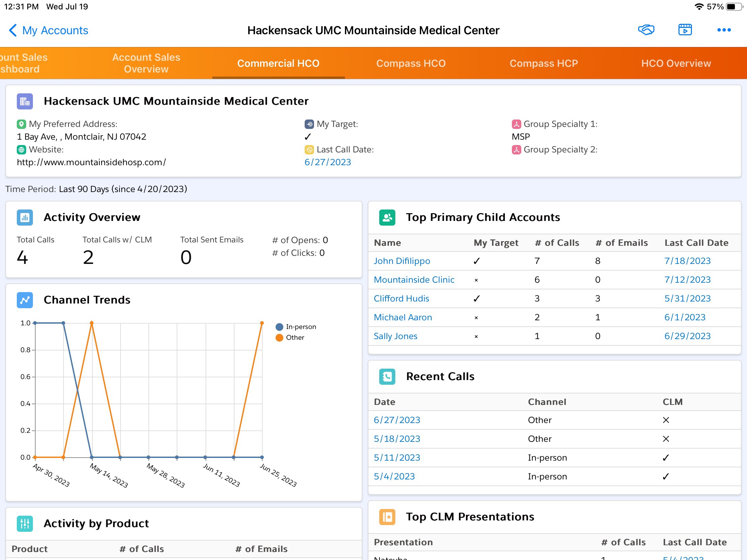This screenshot has width=747, height=560.
Task: Tap the Recent Calls phone icon
Action: pos(387,377)
